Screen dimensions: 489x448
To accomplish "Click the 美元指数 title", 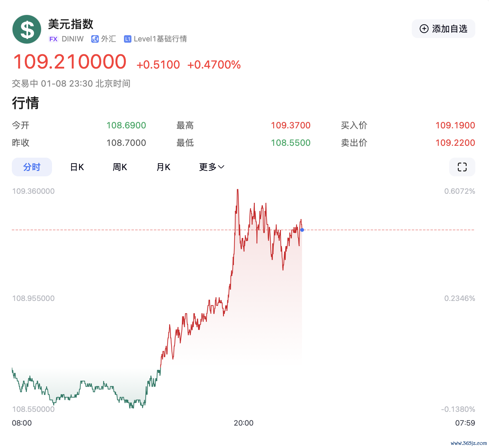I will coord(71,24).
